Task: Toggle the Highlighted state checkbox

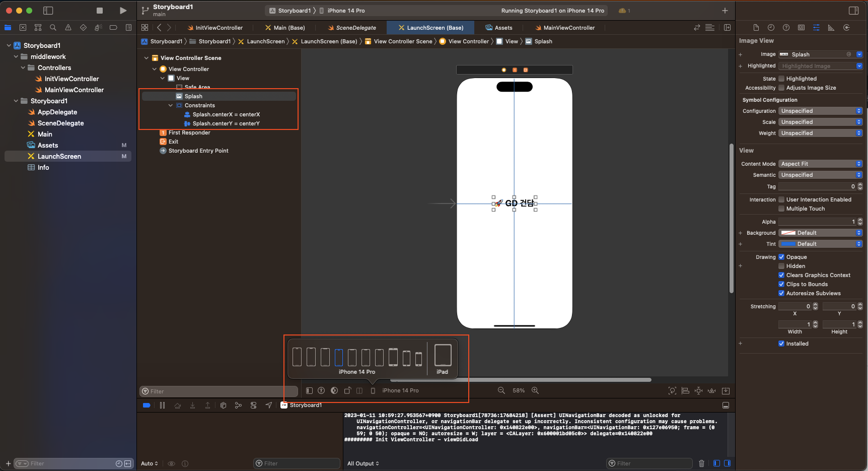Action: [781, 79]
